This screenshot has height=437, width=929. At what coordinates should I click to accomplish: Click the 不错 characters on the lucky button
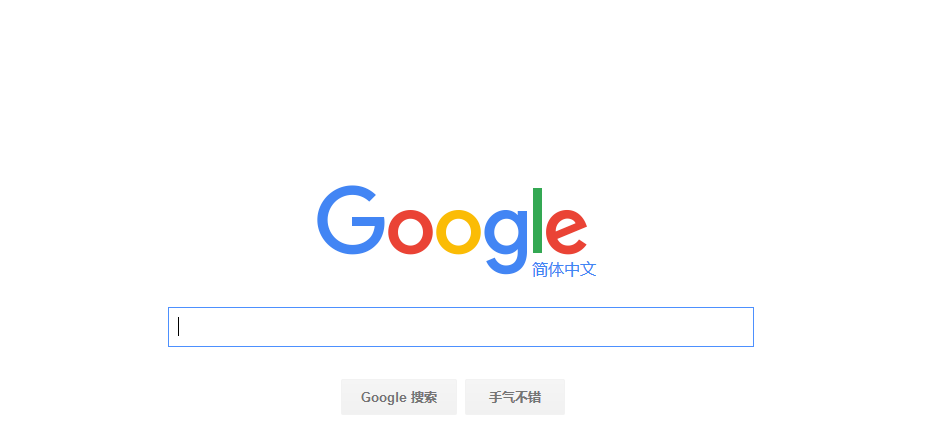click(x=528, y=397)
